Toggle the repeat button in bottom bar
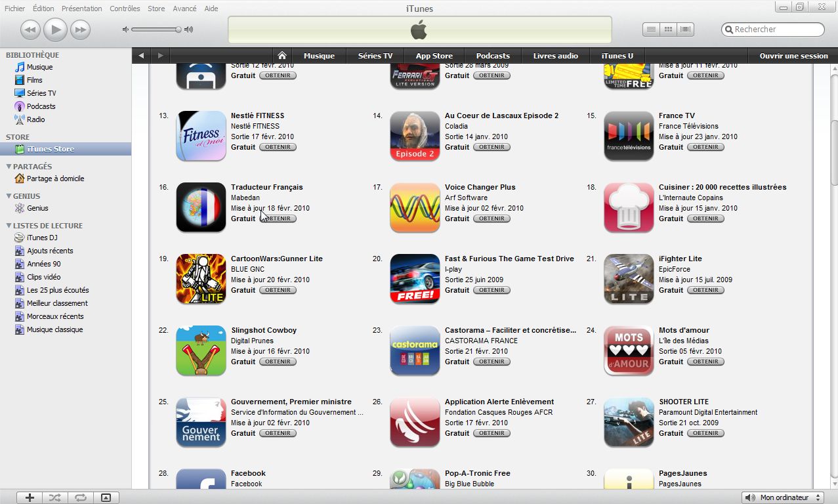This screenshot has width=838, height=504. 80,497
